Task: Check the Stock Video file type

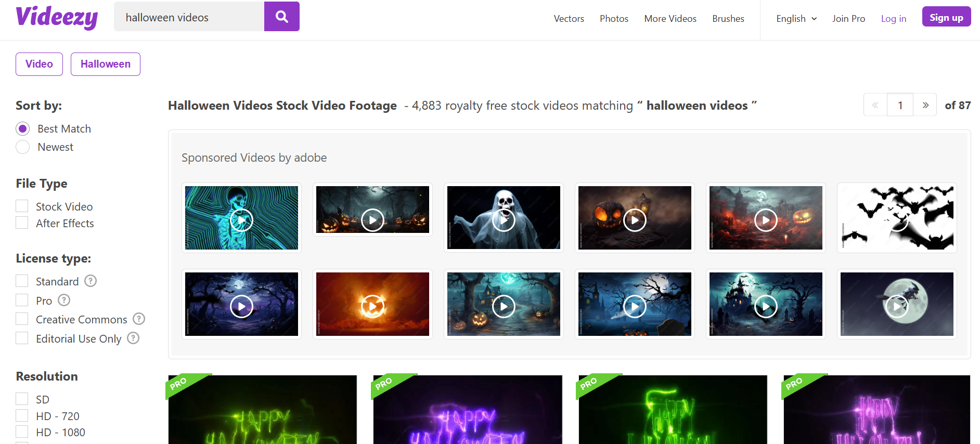Action: pos(22,206)
